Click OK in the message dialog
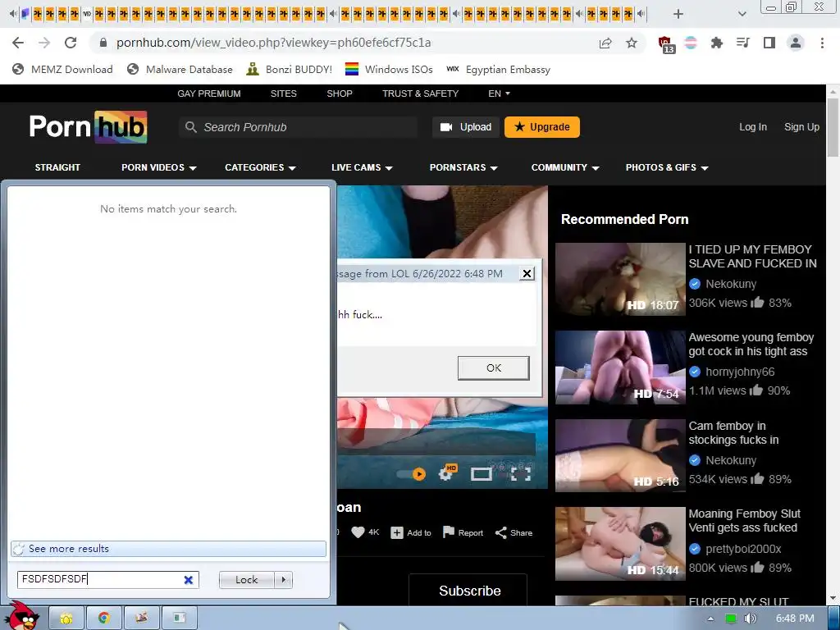 point(493,368)
